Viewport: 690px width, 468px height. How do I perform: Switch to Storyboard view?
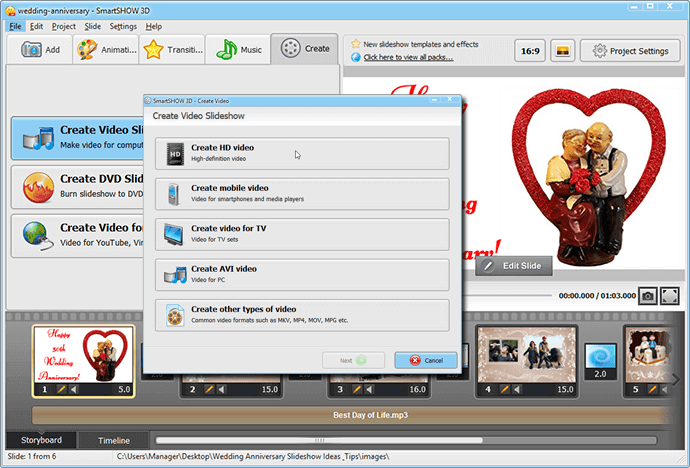(41, 440)
